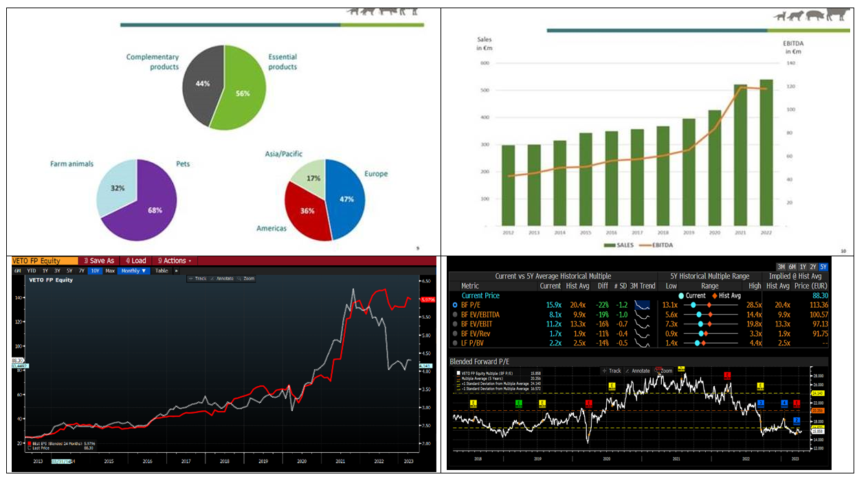Expand the Actions menu dropdown
Image resolution: width=868 pixels, height=481 pixels.
tap(174, 261)
